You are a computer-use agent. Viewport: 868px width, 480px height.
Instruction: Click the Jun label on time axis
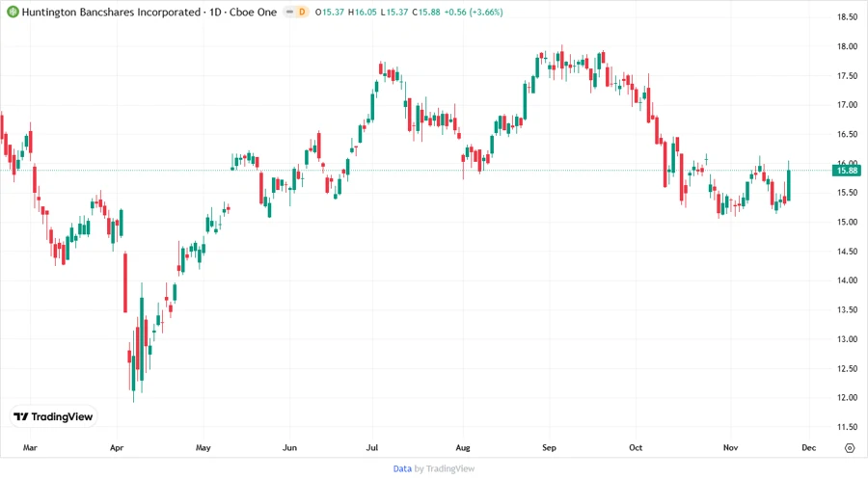(x=289, y=447)
